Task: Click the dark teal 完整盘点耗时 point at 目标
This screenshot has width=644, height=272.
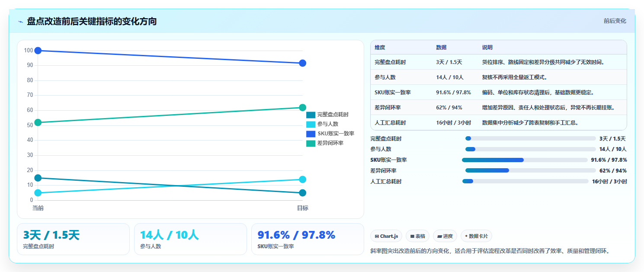Action: [x=302, y=193]
